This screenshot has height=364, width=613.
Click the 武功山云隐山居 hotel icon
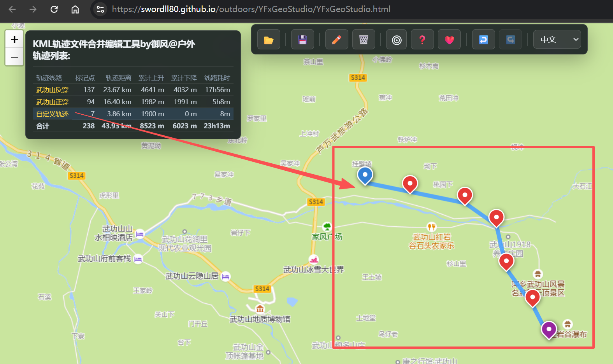point(226,276)
